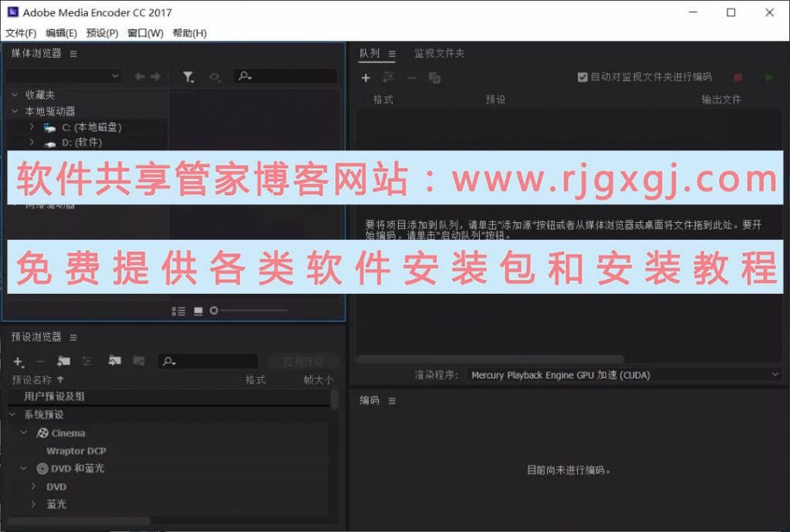This screenshot has width=790, height=532.
Task: Click the queue 预设 column header
Action: (495, 99)
